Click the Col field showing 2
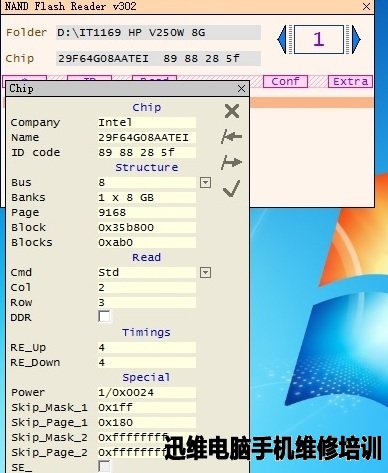This screenshot has height=473, width=388. tap(147, 287)
